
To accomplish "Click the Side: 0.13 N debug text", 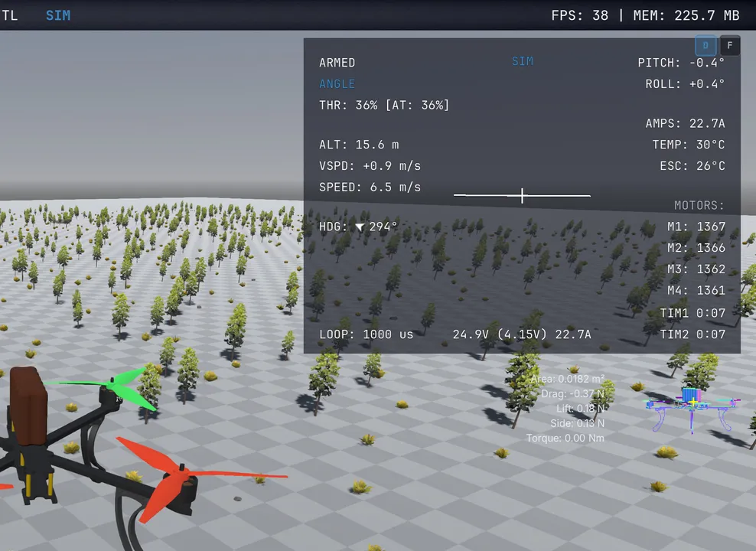I will tap(577, 423).
